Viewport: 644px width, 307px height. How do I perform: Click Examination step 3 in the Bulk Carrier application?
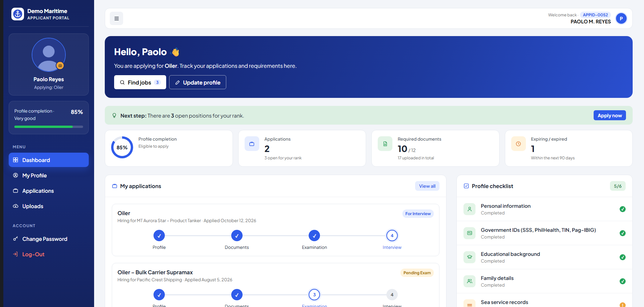pyautogui.click(x=314, y=295)
